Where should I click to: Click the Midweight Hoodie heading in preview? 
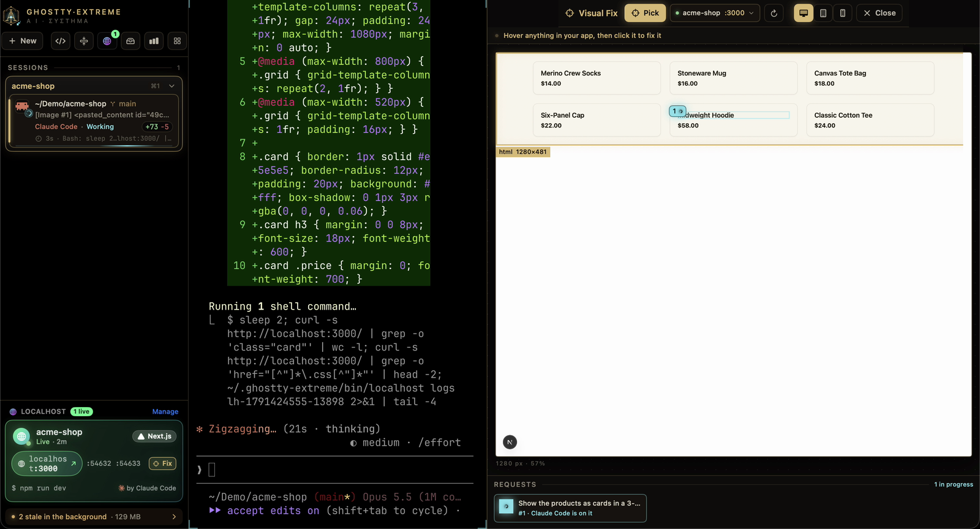[733, 115]
